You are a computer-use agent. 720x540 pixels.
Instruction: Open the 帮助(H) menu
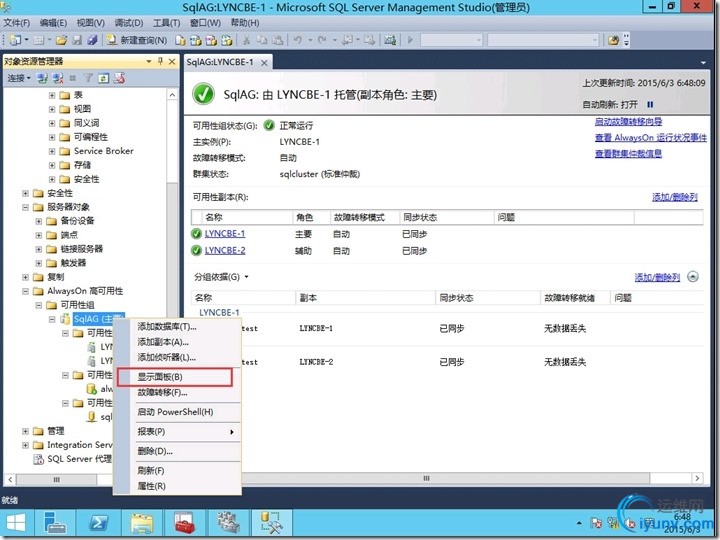[245, 23]
